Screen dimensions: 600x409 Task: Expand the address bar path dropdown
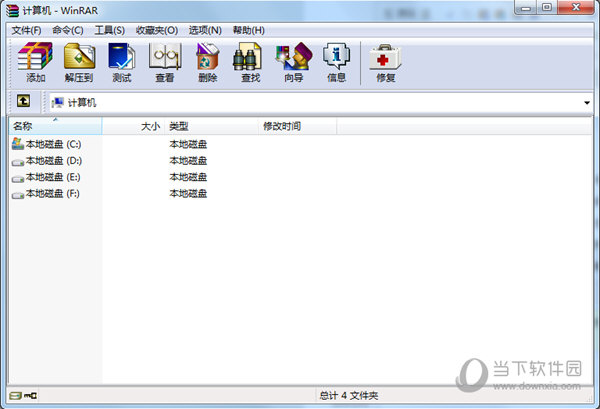click(586, 103)
